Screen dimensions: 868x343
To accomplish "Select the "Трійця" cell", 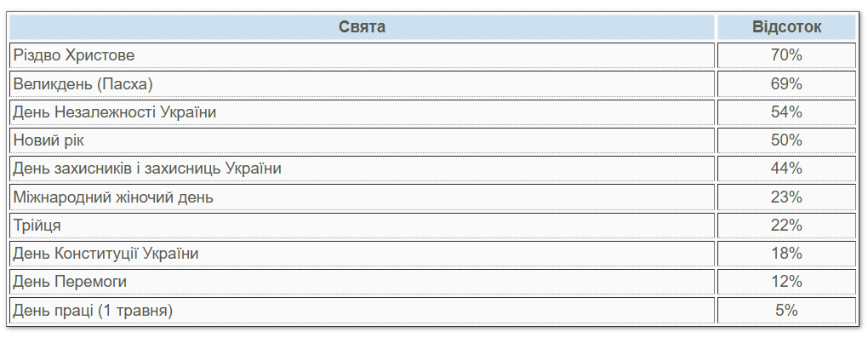I will click(37, 226).
